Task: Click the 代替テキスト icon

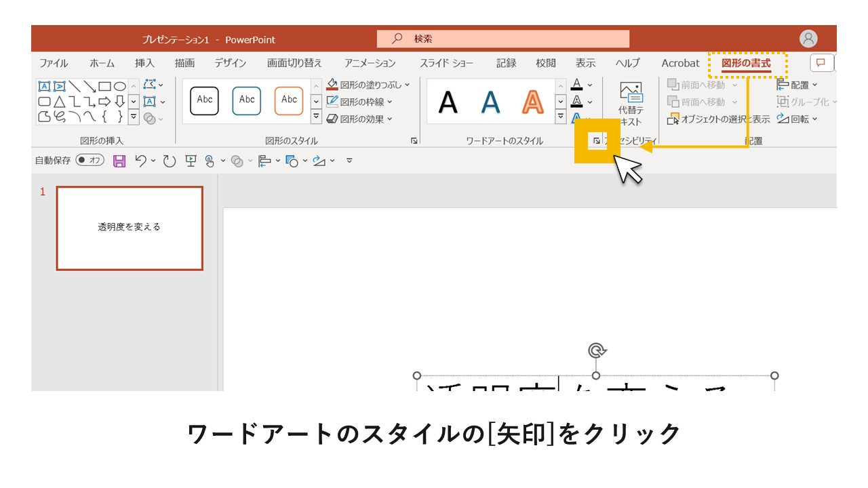Action: click(631, 102)
